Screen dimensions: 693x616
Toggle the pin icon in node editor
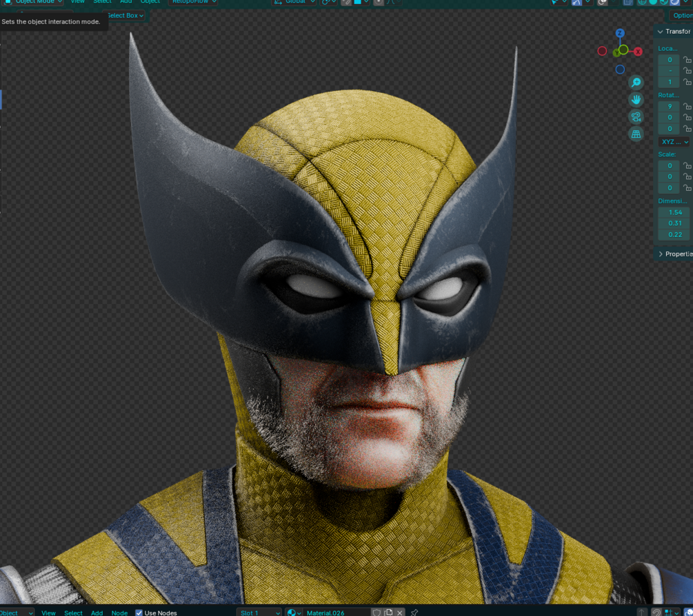(x=414, y=613)
